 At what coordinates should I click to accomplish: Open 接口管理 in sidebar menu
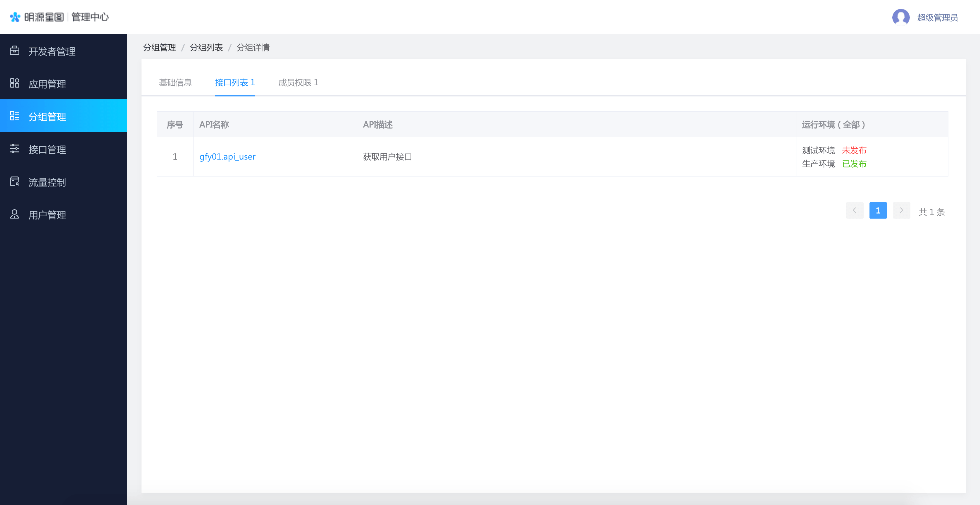(47, 149)
